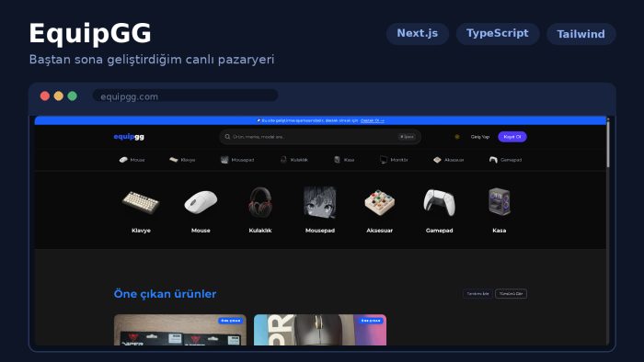This screenshot has height=362, width=644.
Task: Open the large Aksesuar switch tester icon
Action: pos(379,202)
